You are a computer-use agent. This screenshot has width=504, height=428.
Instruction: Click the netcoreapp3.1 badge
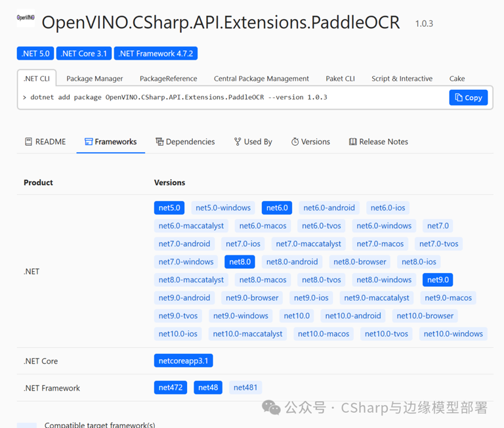click(184, 360)
